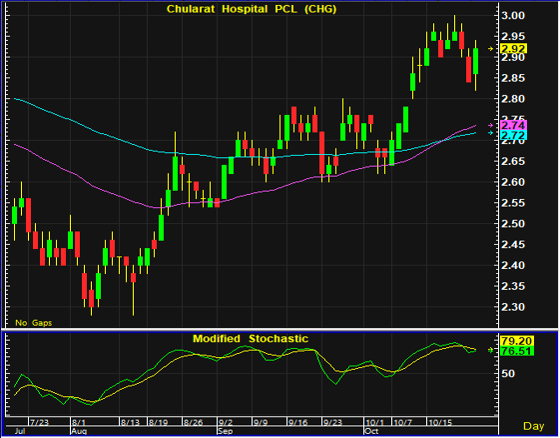Select the yellow 79.20 stochastic value label
The width and height of the screenshot is (560, 438).
(517, 341)
